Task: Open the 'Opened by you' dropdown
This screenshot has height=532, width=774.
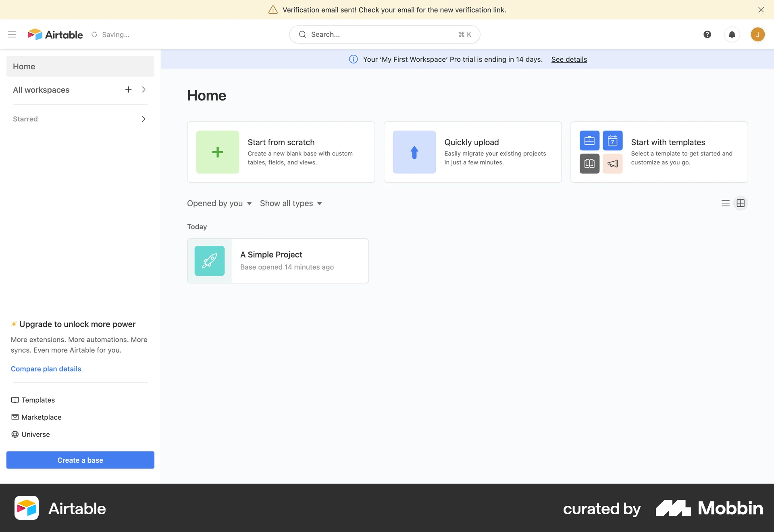Action: (x=219, y=203)
